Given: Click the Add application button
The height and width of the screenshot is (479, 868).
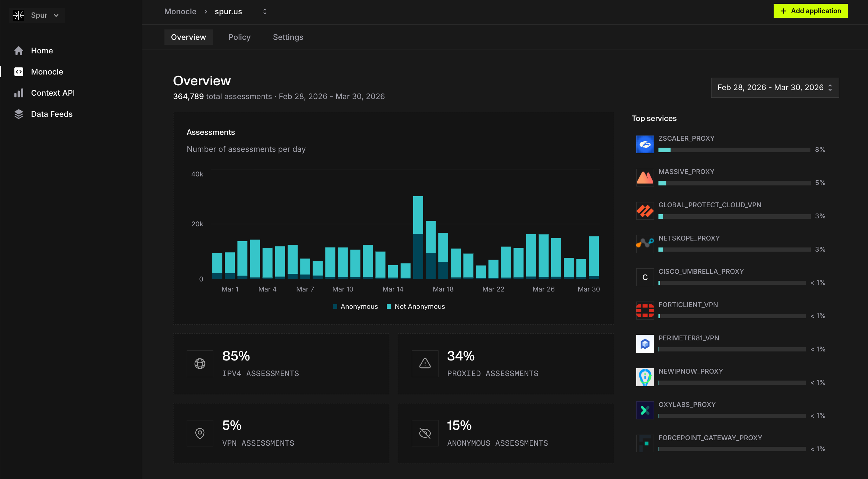Looking at the screenshot, I should point(810,11).
